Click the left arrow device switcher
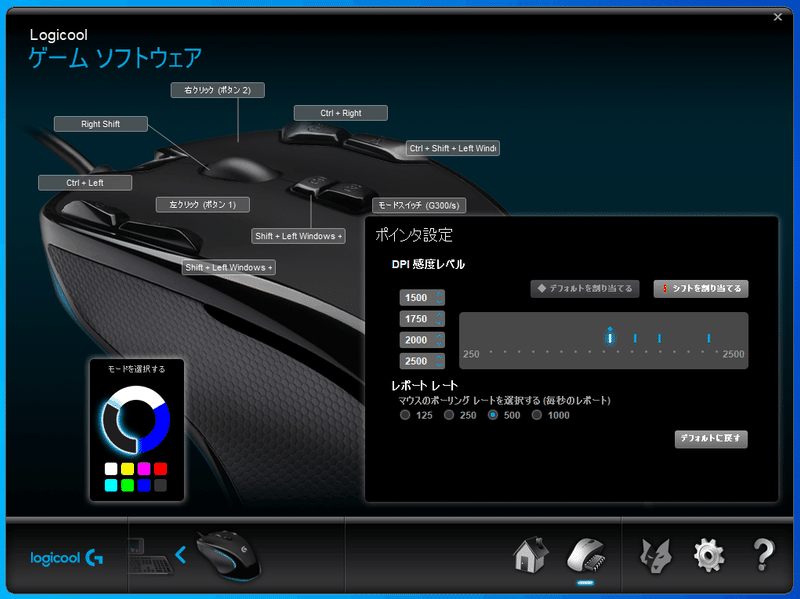Viewport: 800px width, 599px height. pos(181,555)
